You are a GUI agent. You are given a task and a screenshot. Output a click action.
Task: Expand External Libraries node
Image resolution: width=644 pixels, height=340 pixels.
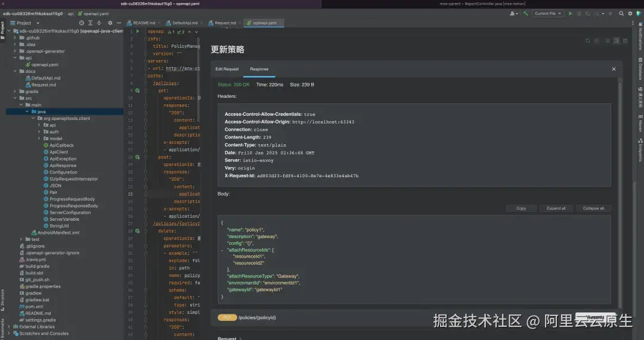click(x=9, y=327)
